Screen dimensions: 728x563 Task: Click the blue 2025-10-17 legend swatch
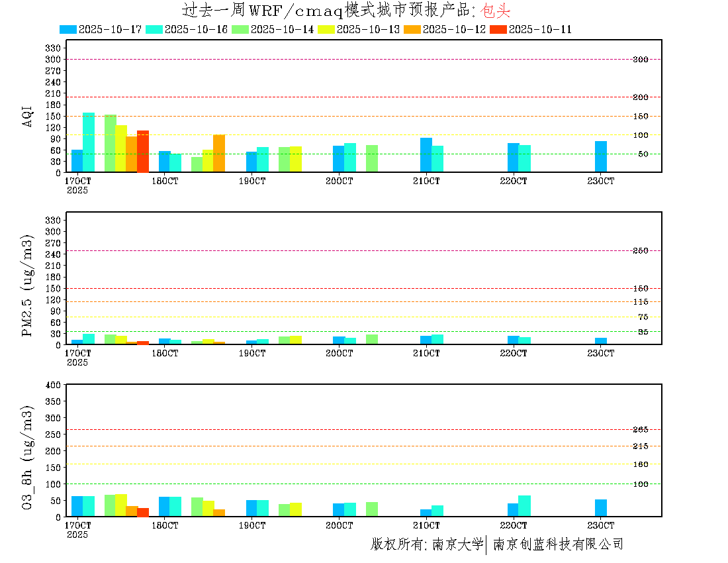tap(68, 29)
